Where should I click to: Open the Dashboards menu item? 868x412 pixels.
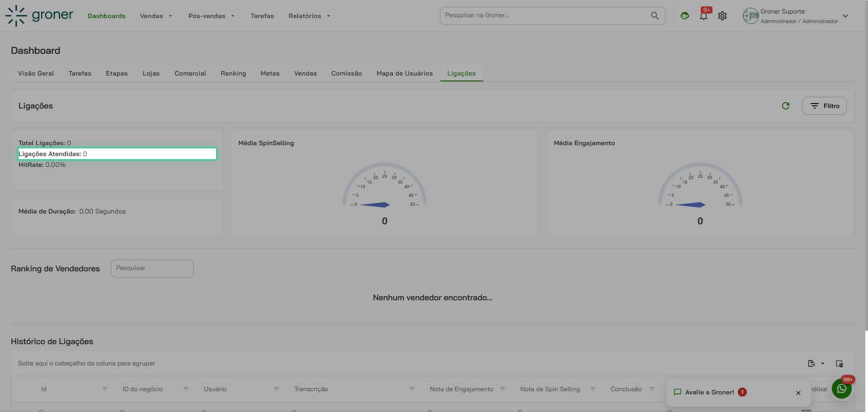[107, 16]
